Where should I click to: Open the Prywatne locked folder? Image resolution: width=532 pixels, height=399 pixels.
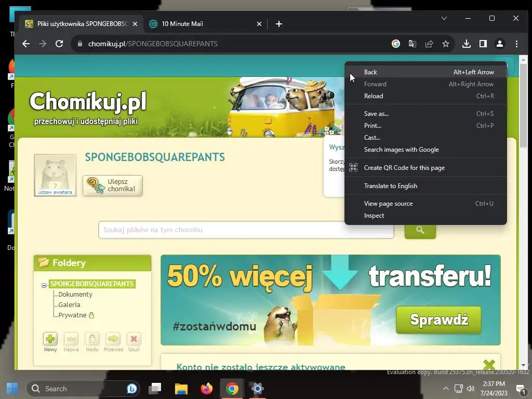[x=72, y=315]
